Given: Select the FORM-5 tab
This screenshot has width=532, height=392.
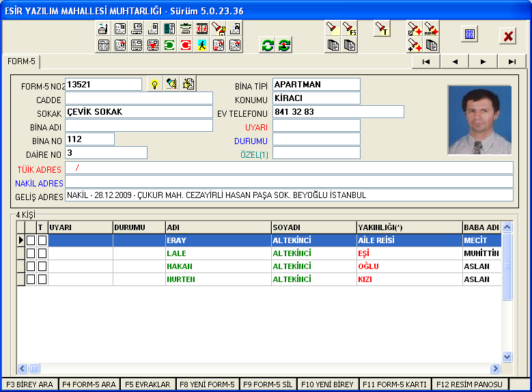Looking at the screenshot, I should click(21, 61).
